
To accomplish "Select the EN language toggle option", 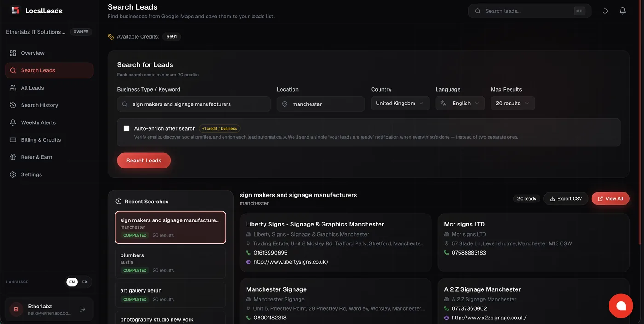I will pyautogui.click(x=72, y=282).
